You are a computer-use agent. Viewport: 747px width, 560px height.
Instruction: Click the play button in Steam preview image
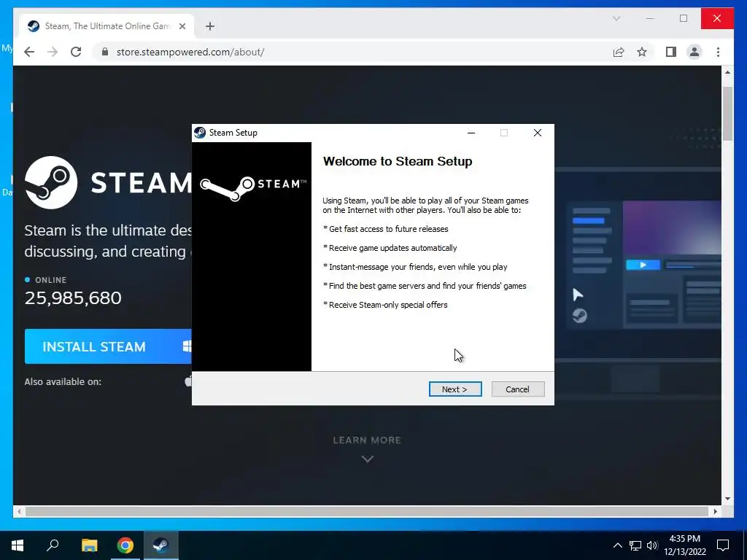click(643, 265)
